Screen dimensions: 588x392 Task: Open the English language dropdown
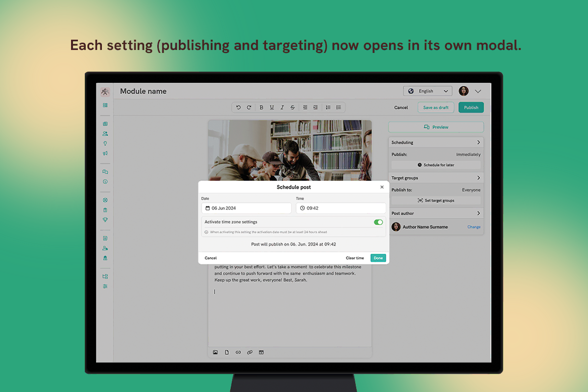coord(427,91)
